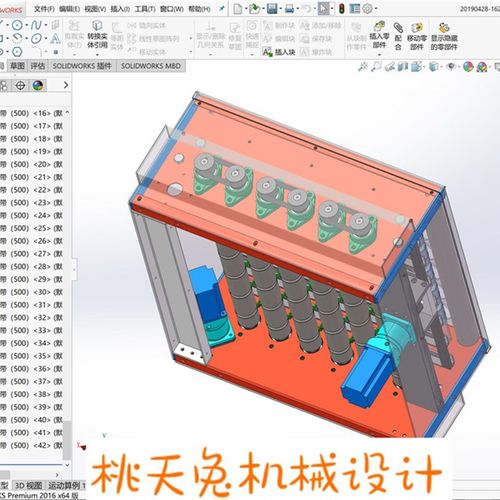The height and width of the screenshot is (500, 500).
Task: Open the 插入(I) menu
Action: (120, 9)
